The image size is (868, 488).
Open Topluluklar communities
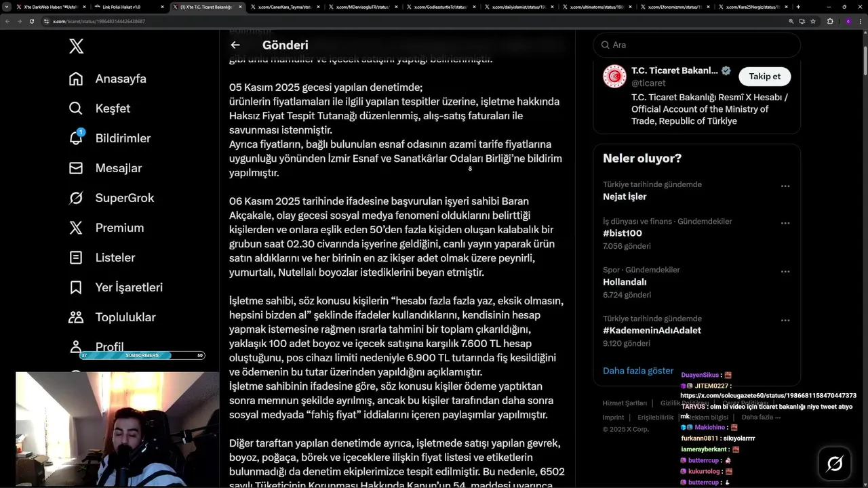pos(112,317)
